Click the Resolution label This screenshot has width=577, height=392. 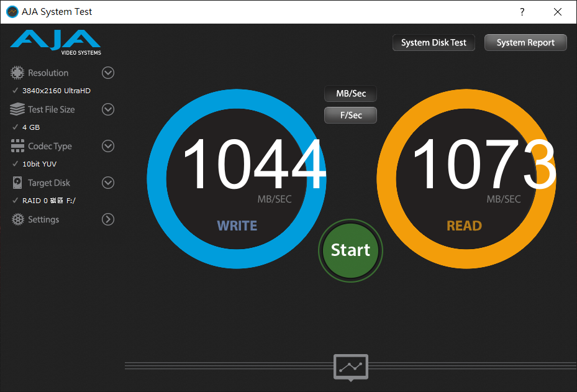pos(48,73)
